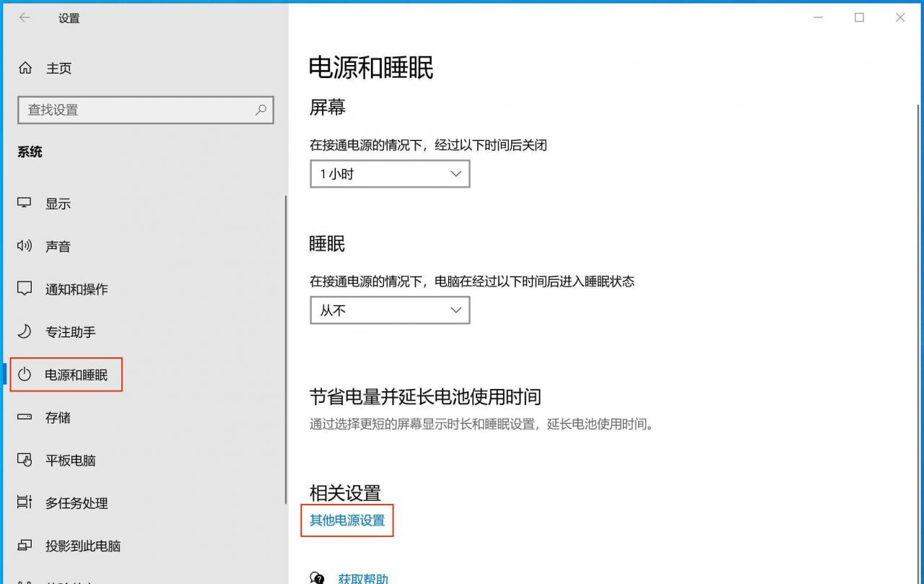This screenshot has height=584, width=924.
Task: Select 多任务处理 in the sidebar
Action: [77, 503]
